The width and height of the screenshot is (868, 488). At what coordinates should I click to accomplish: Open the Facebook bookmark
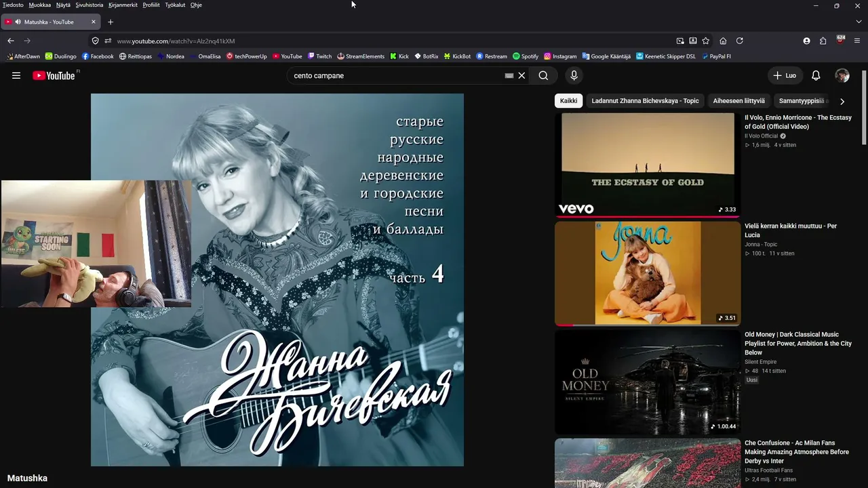click(98, 56)
